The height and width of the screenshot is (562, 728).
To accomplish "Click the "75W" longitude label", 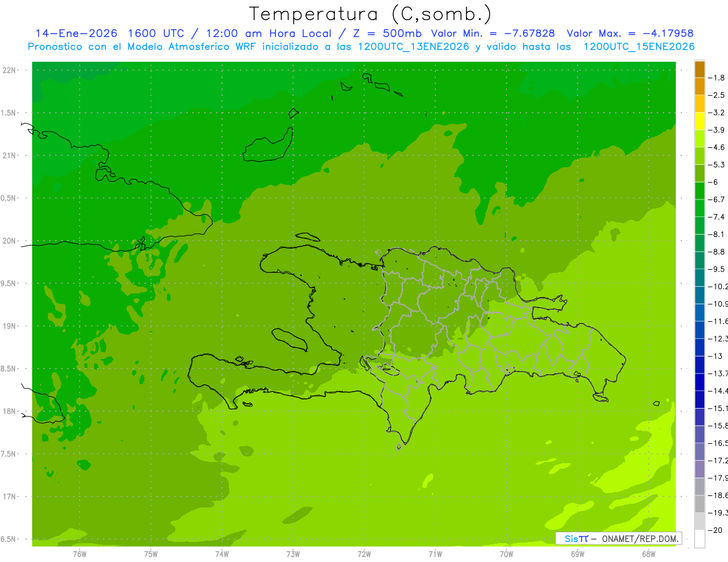I will (x=151, y=554).
